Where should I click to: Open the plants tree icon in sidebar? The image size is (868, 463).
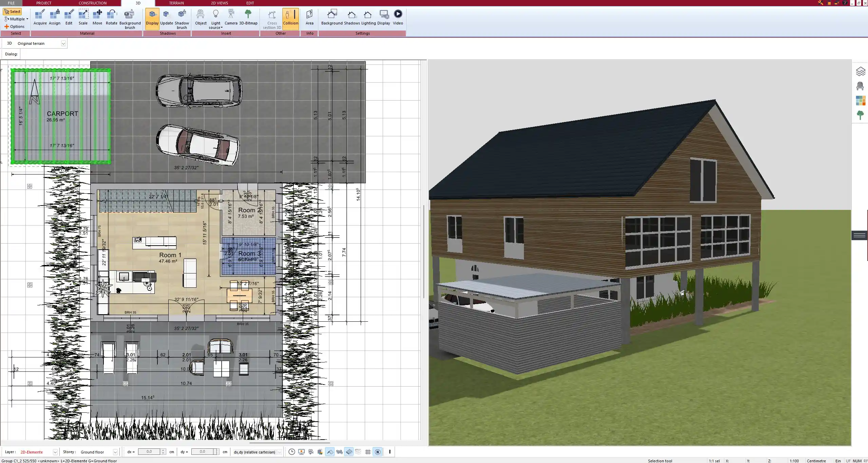point(860,115)
